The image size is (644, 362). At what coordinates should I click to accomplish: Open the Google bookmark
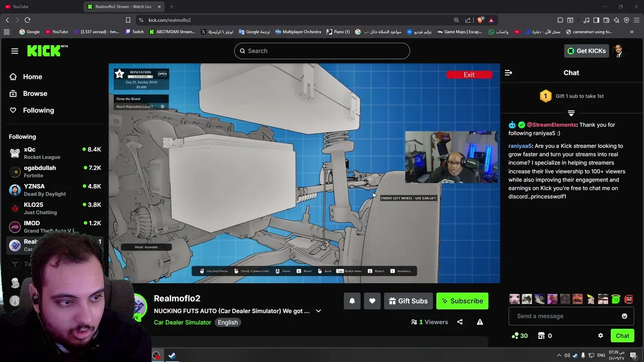[29, 32]
